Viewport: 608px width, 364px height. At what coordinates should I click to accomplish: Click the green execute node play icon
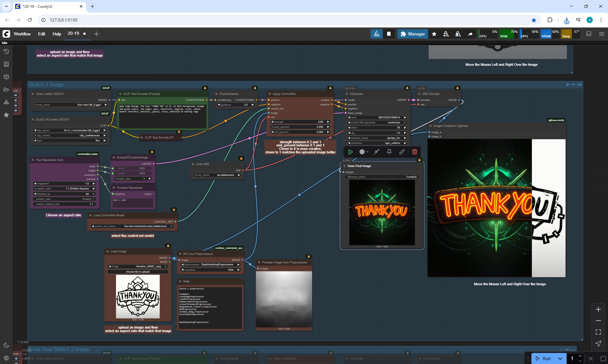click(351, 152)
